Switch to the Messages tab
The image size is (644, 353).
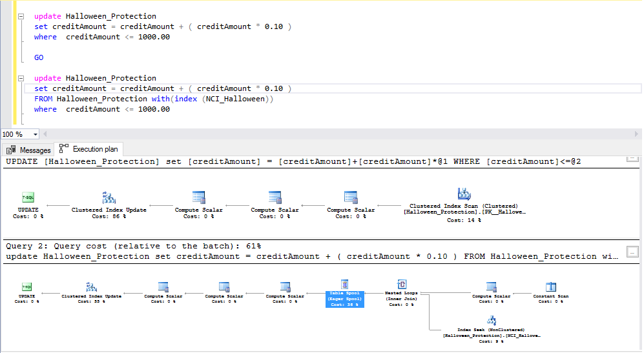coord(28,150)
